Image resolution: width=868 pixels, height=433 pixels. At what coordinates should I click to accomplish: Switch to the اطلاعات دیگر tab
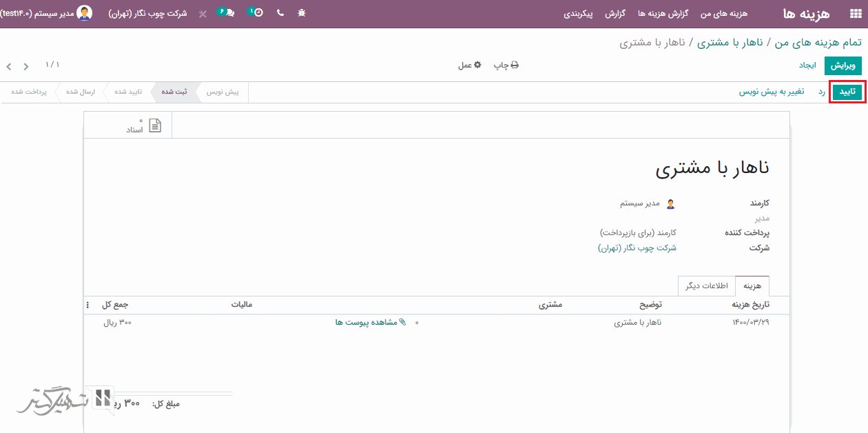(707, 285)
